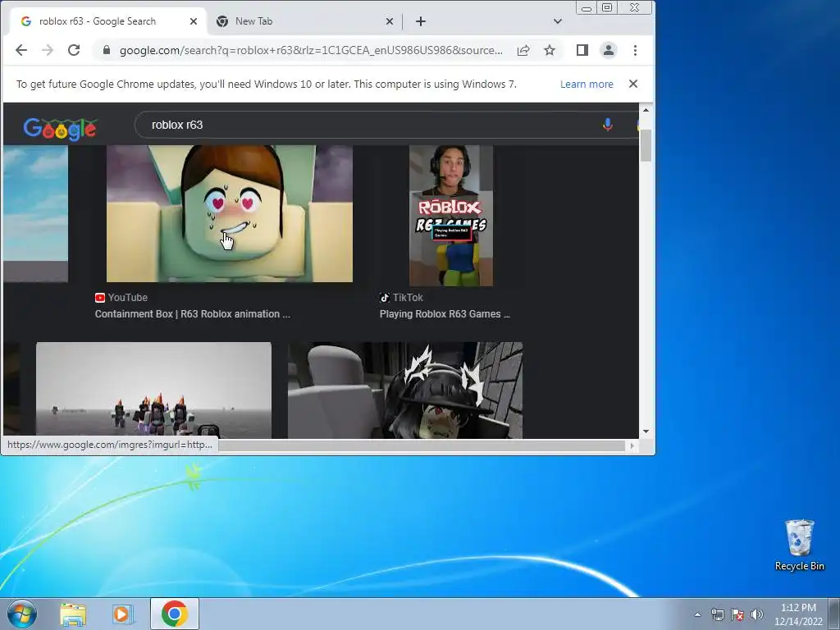Go to Google home via holiday logo
The image size is (840, 630).
tap(60, 129)
